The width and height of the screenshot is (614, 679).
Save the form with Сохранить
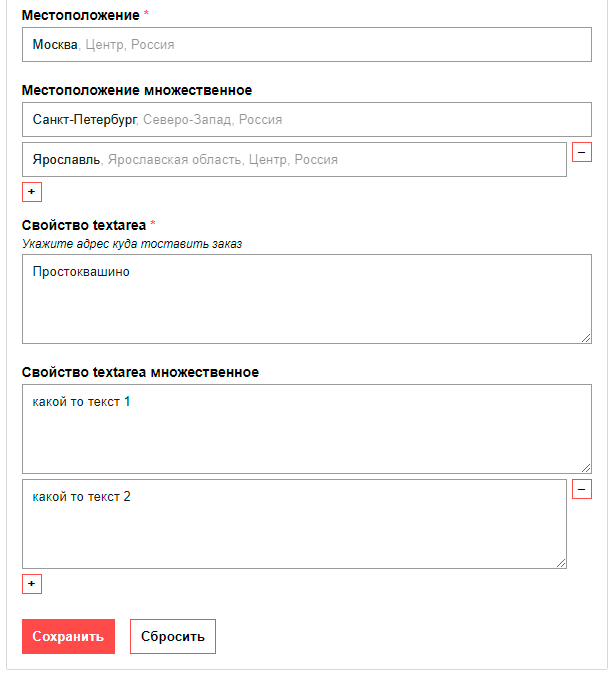pyautogui.click(x=68, y=636)
